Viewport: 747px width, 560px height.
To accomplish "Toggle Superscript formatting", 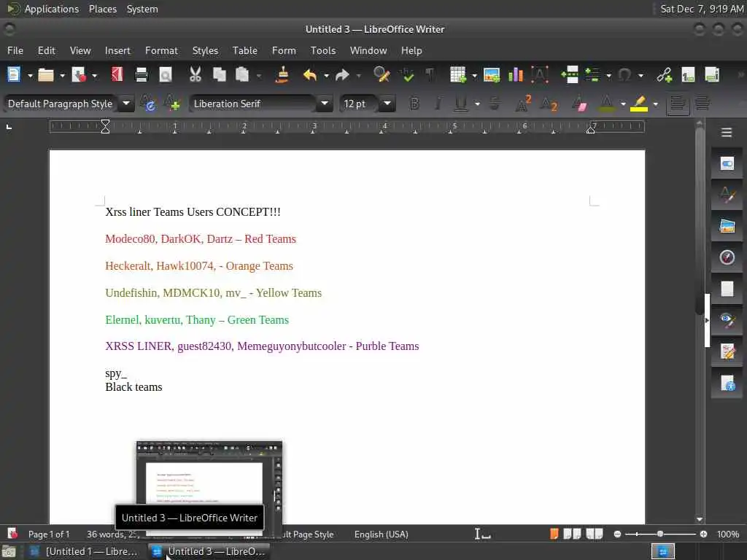I will (x=523, y=104).
